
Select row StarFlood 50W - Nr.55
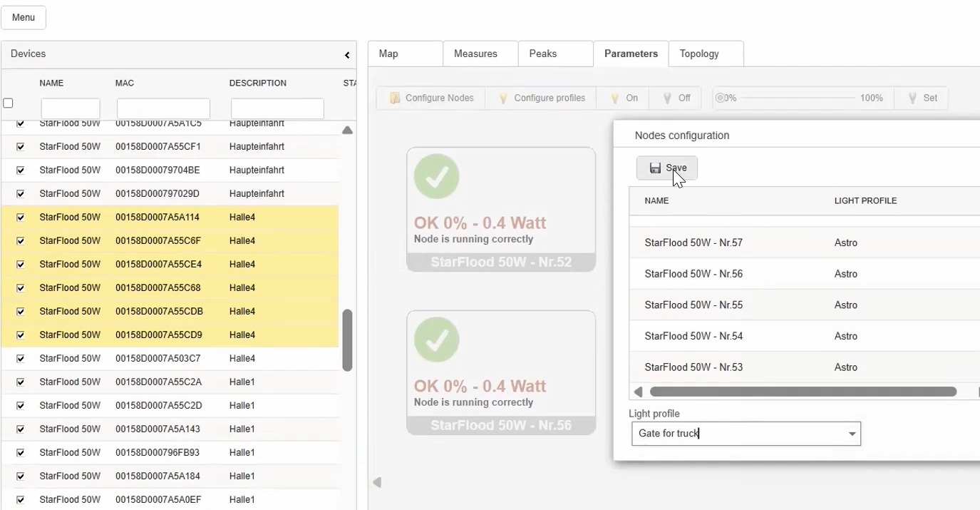coord(805,305)
